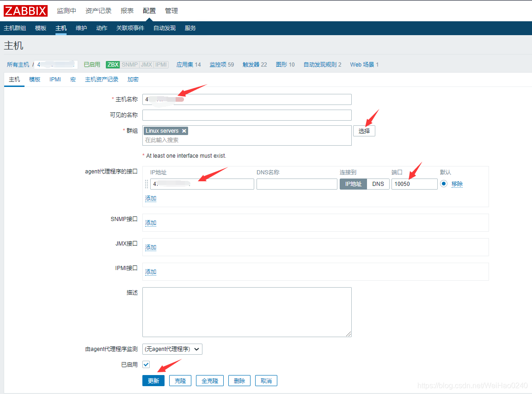Go to 服务 submenu
Viewport: 532px width, 394px height.
click(190, 28)
